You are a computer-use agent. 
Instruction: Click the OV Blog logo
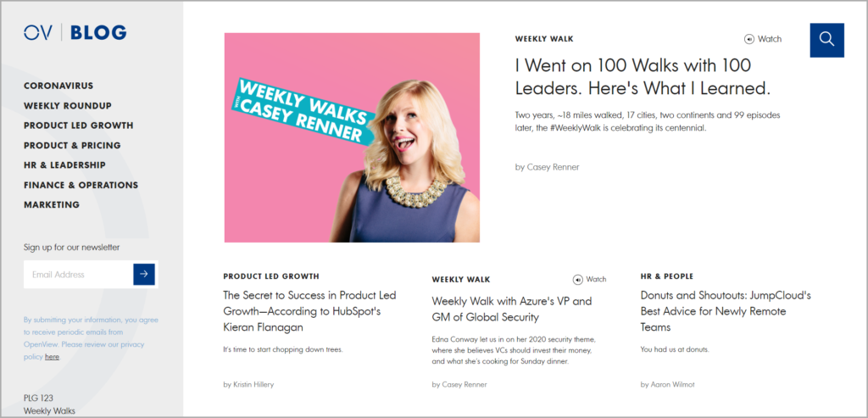point(75,33)
